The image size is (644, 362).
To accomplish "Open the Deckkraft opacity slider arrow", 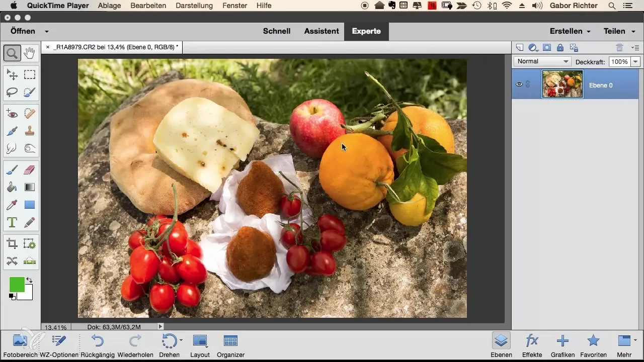I will coord(635,61).
